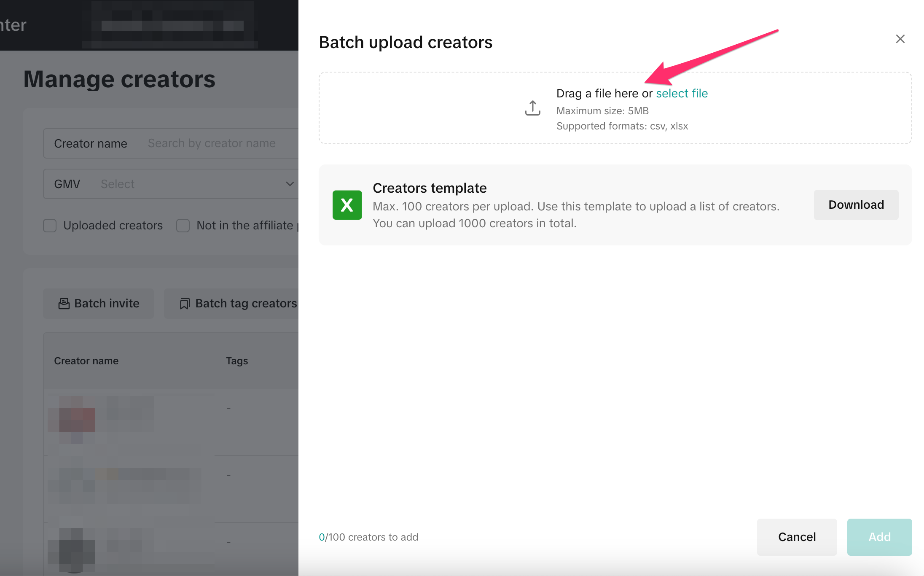Screen dimensions: 924x576
Task: Click the Add button
Action: click(879, 537)
